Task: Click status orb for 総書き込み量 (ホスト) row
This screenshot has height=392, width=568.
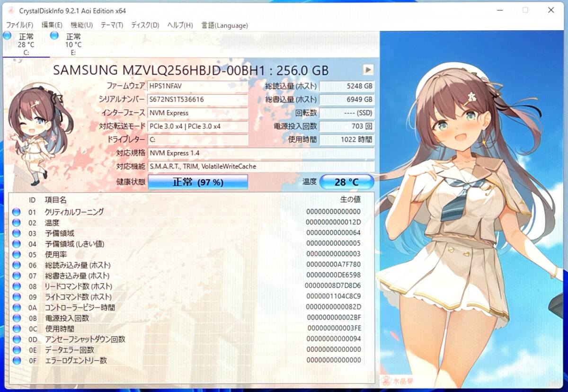Action: (17, 276)
